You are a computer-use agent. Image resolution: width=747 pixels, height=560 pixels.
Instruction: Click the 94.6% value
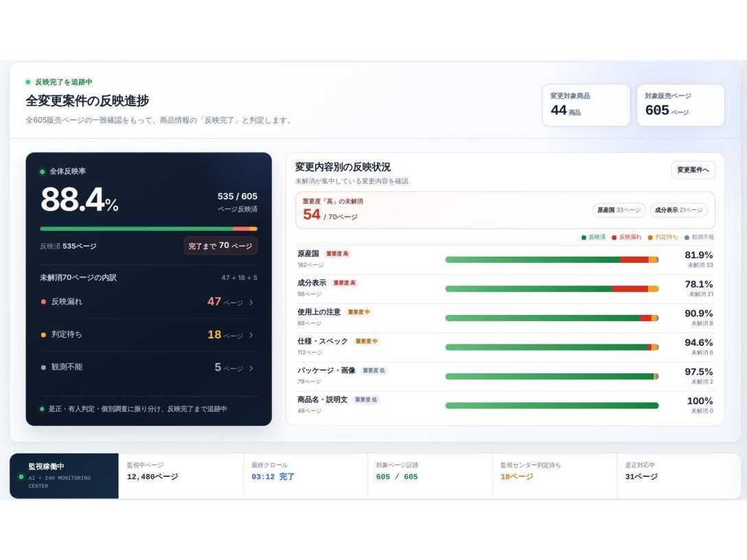(x=698, y=342)
